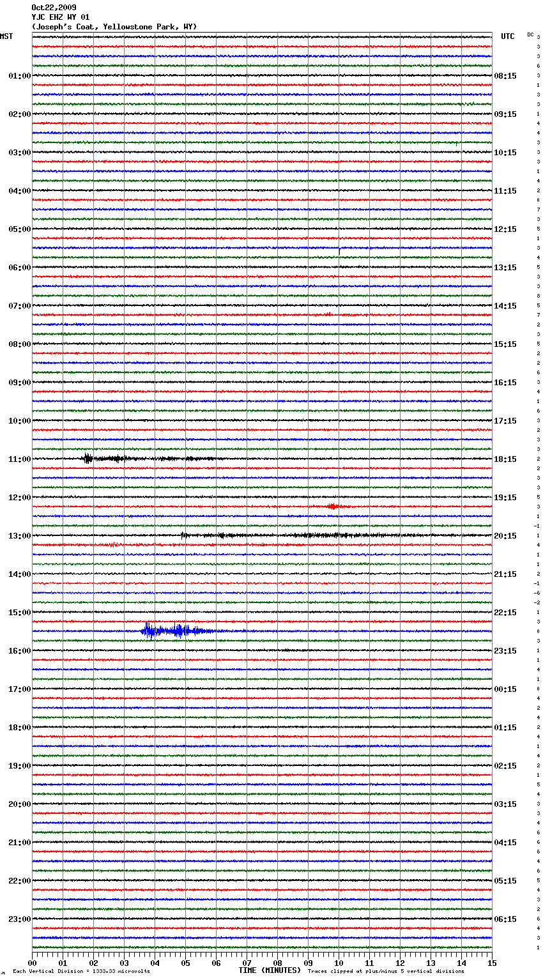Viewport: 543px width, 980px height.
Task: Click the 08:15 UTC time label
Action: pyautogui.click(x=505, y=76)
